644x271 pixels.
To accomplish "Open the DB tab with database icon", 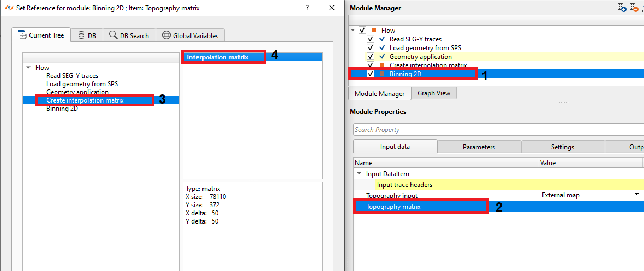I will pos(87,35).
